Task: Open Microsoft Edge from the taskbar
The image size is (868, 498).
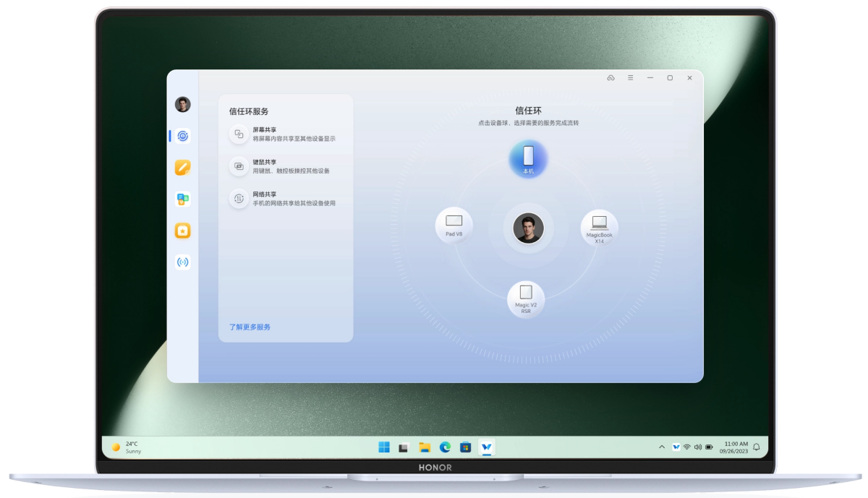Action: (x=446, y=447)
